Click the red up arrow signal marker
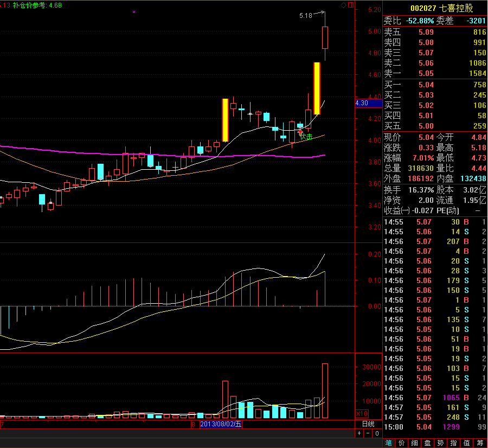Viewport: 488px width, 448px height. tap(300, 132)
